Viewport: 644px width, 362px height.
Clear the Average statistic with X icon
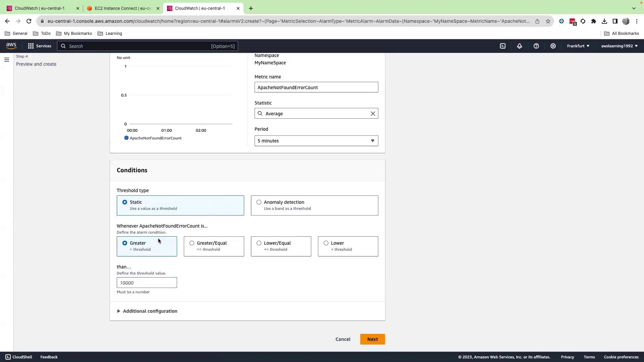(x=373, y=114)
